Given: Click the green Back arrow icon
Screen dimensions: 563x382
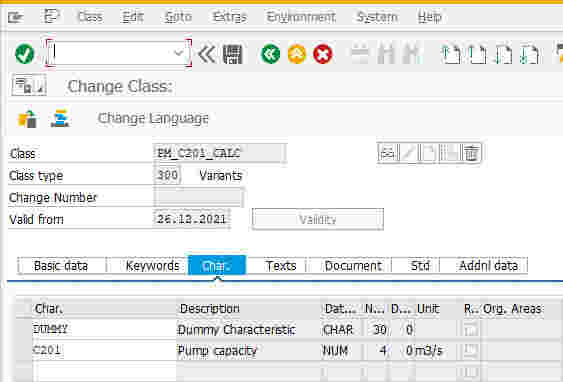Looking at the screenshot, I should tap(270, 54).
